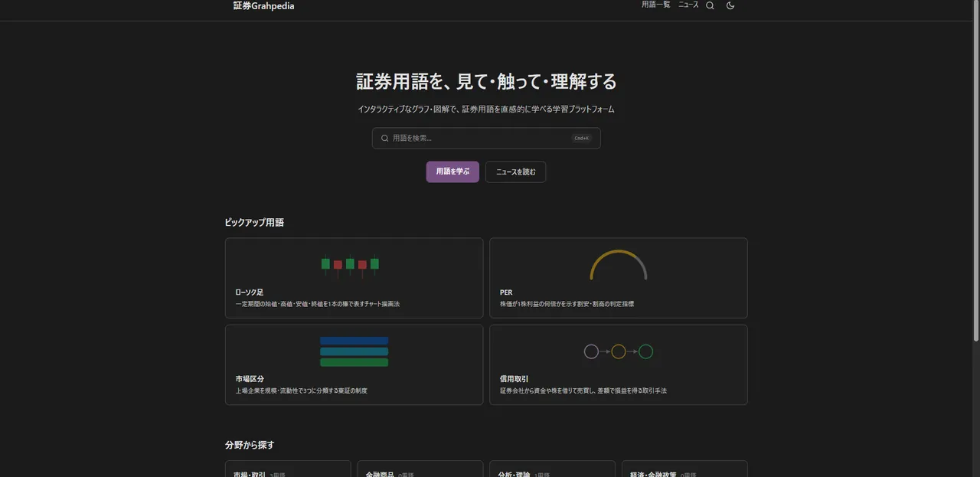This screenshot has width=980, height=477.
Task: Click the search magnifier icon in the navbar
Action: (x=709, y=5)
